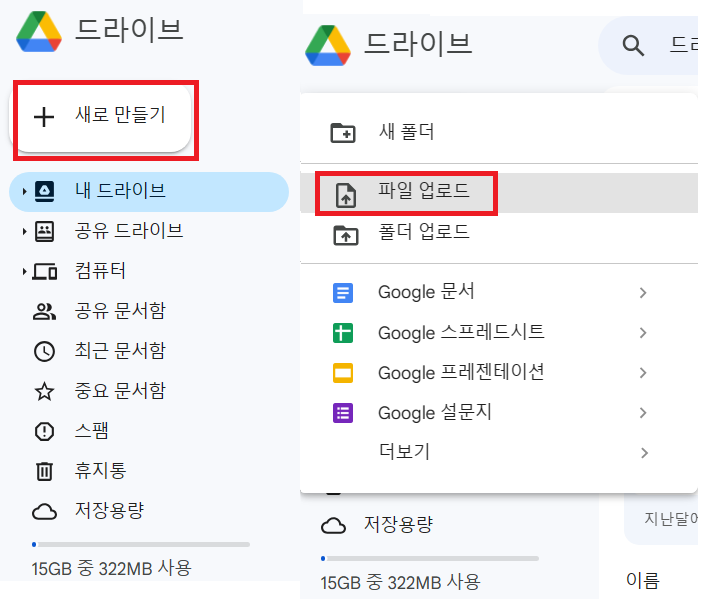Open 저장용량 in the right panel

[398, 524]
